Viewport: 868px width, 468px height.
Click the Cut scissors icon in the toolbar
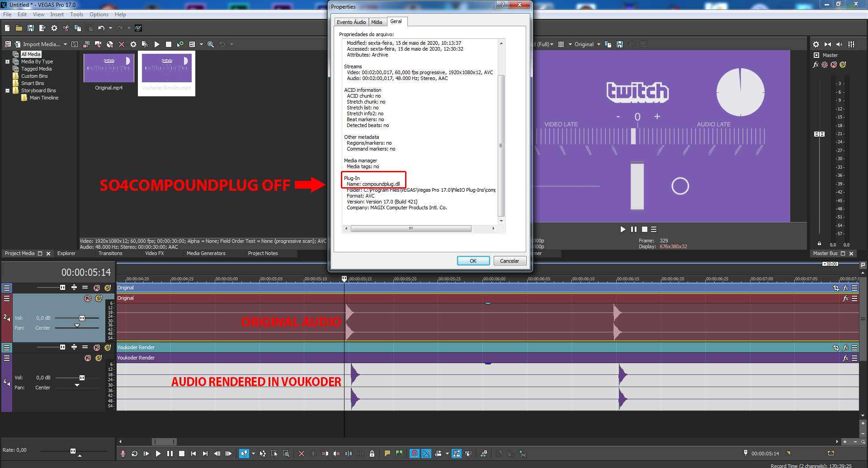click(66, 28)
